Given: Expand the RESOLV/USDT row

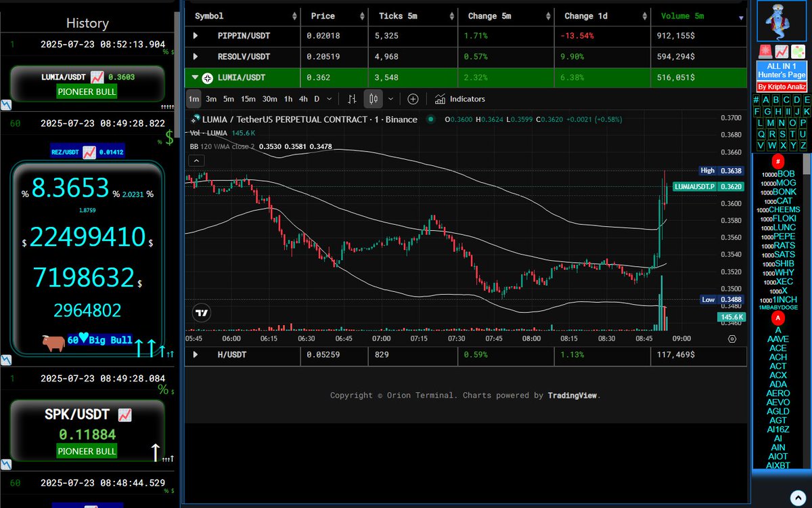Looking at the screenshot, I should [196, 57].
